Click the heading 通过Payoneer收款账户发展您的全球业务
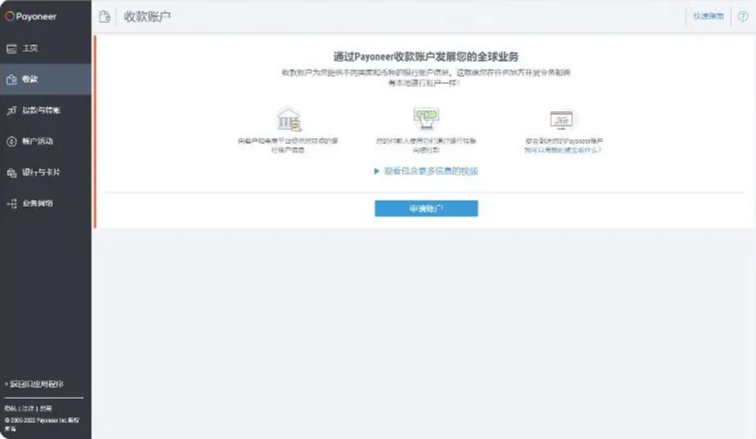This screenshot has width=756, height=439. tap(426, 57)
